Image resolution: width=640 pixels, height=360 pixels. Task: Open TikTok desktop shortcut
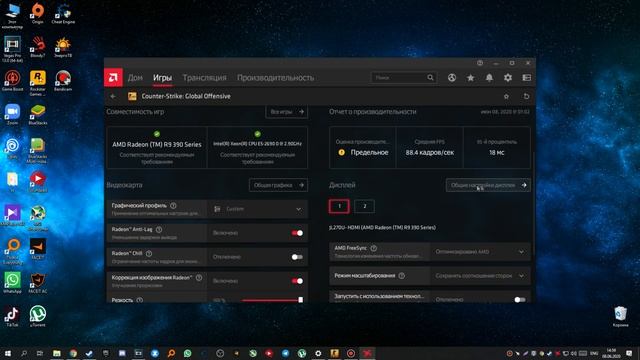[x=12, y=316]
